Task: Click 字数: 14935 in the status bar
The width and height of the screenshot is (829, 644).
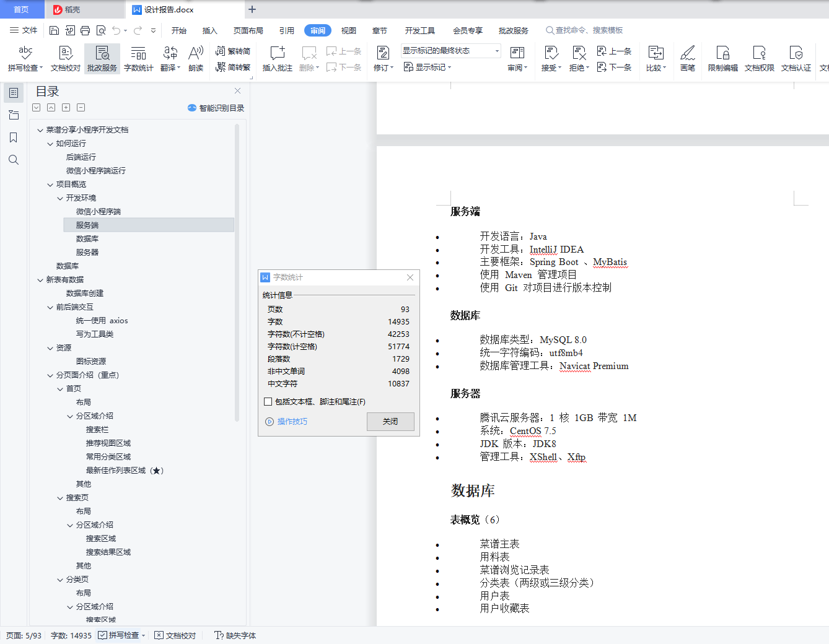Action: 71,635
